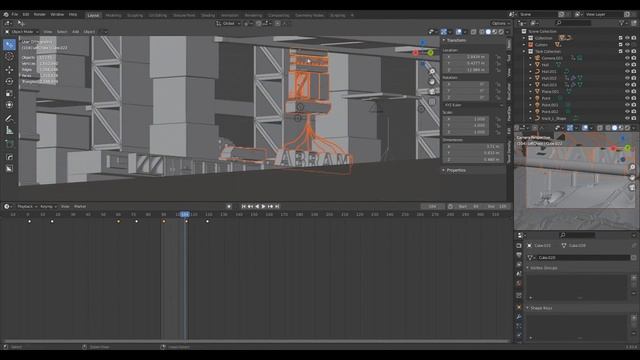Select the Measure tool
The image size is (640, 360).
point(9,131)
